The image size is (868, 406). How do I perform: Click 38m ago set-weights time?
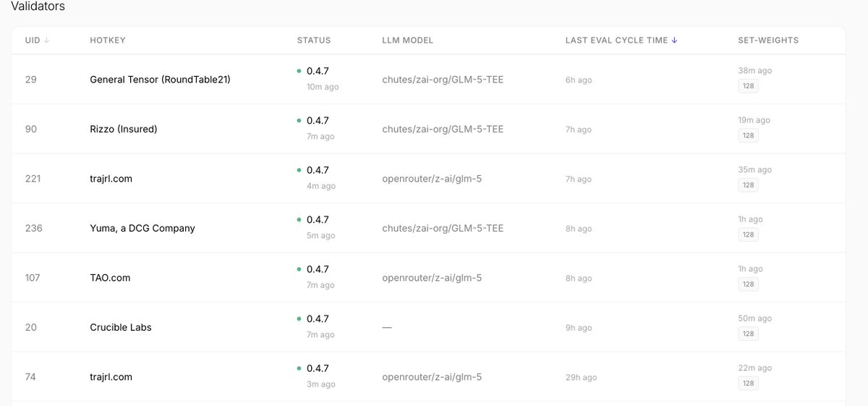coord(755,71)
